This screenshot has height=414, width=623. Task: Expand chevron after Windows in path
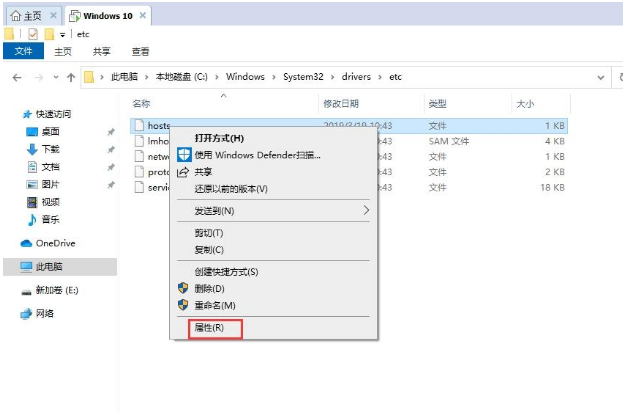point(274,77)
